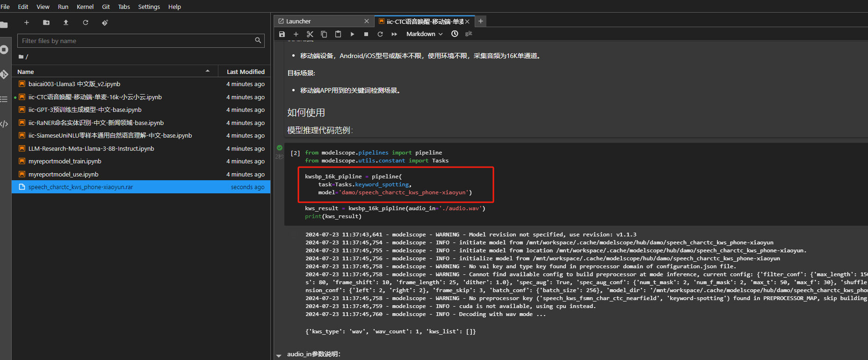Image resolution: width=868 pixels, height=360 pixels.
Task: Click the Upload Files icon
Action: click(x=66, y=22)
